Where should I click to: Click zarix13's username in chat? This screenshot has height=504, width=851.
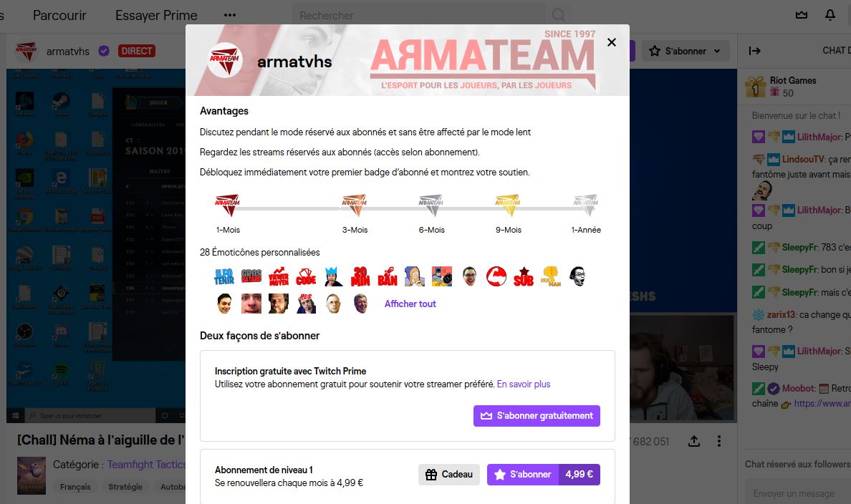click(x=781, y=315)
